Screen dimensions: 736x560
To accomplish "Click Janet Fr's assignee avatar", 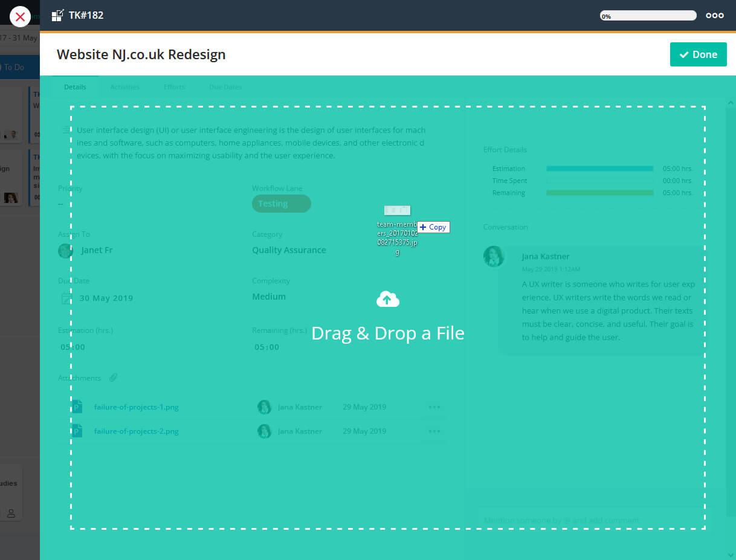I will click(66, 250).
